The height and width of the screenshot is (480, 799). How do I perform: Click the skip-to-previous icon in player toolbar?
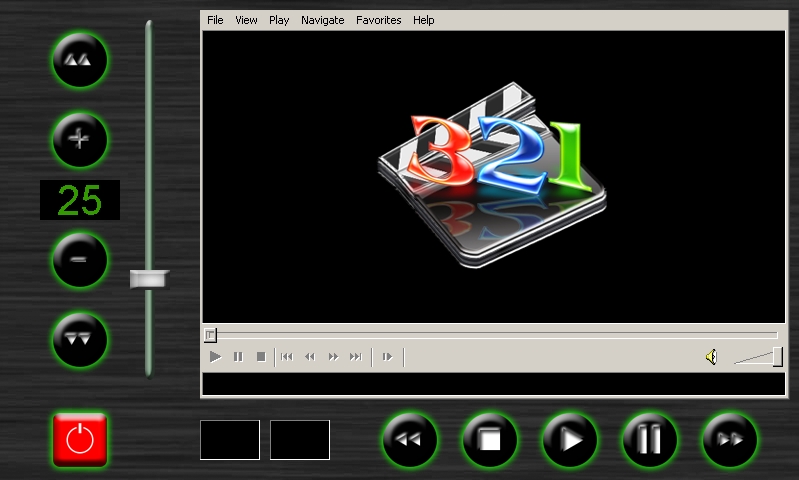287,357
